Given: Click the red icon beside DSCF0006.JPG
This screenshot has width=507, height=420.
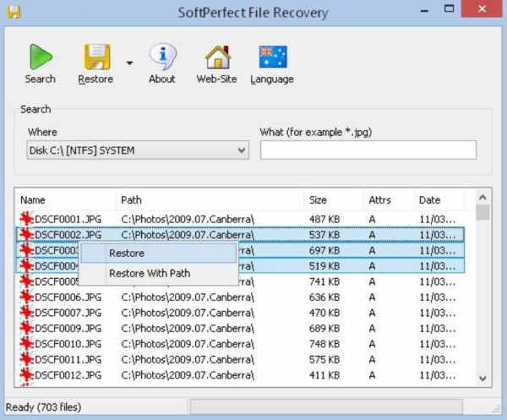Looking at the screenshot, I should tap(27, 297).
